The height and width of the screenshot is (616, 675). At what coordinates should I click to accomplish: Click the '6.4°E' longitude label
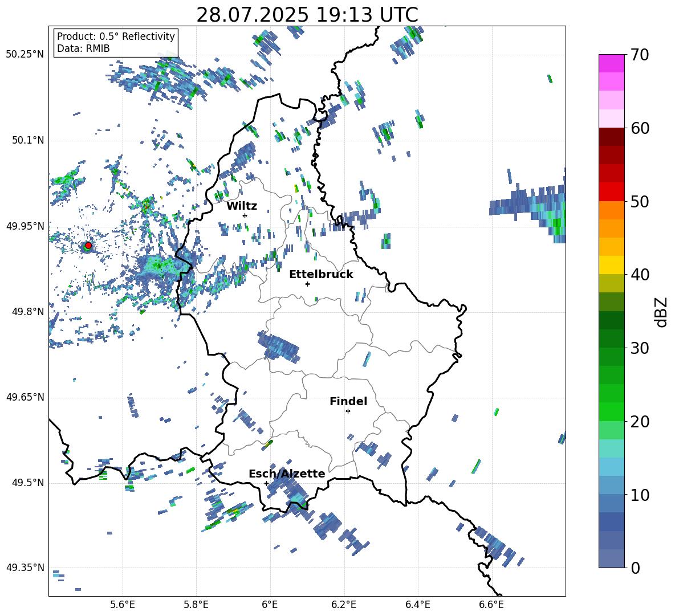(x=417, y=605)
